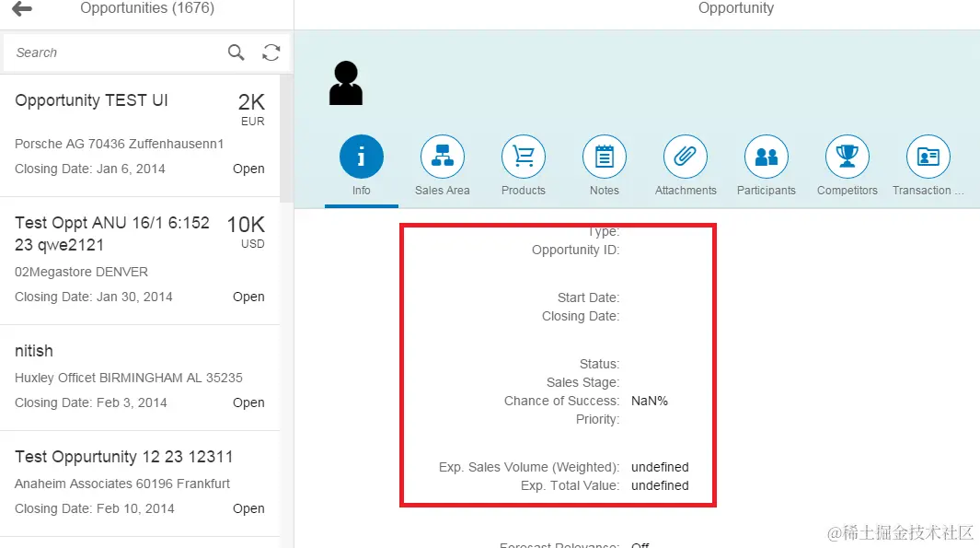Open the Notes tab icon
The height and width of the screenshot is (548, 980).
[x=605, y=157]
